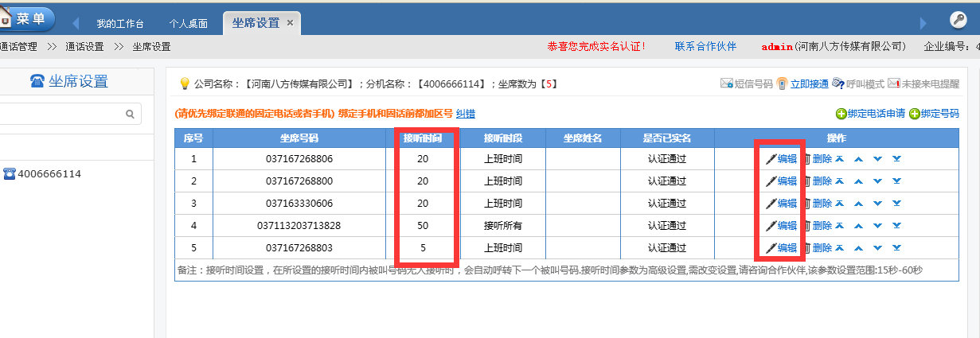Close the 坐席设置 tab

pyautogui.click(x=291, y=23)
